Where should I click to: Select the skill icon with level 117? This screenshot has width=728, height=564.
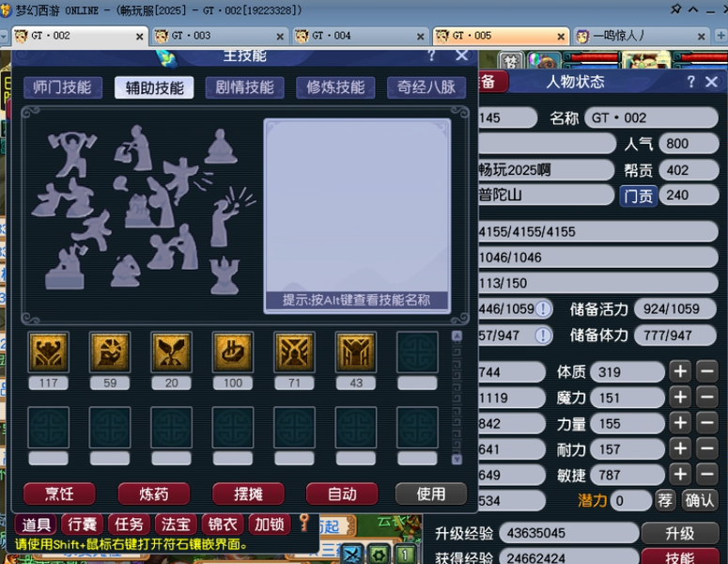click(x=48, y=352)
